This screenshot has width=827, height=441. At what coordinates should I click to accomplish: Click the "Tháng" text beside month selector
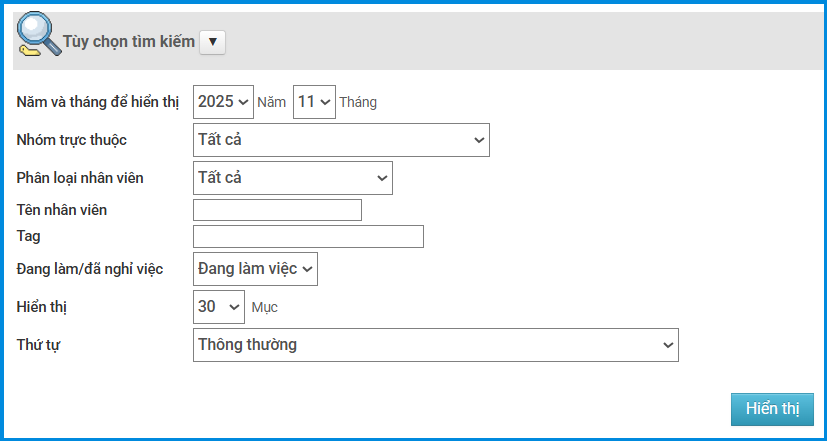point(358,102)
